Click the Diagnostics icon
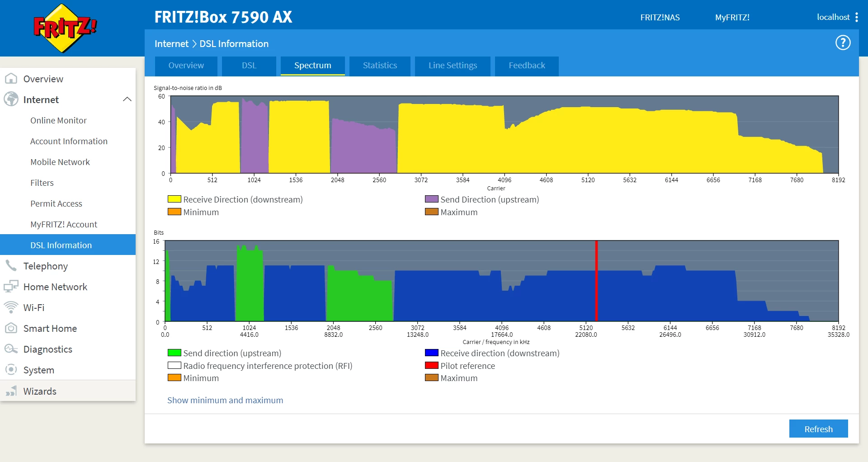 pos(11,349)
